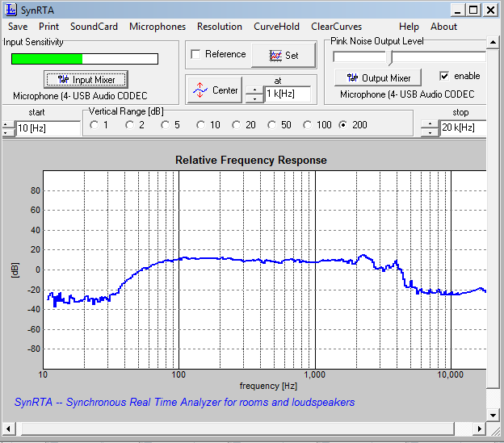Maximize the SynRTA window

click(x=473, y=10)
